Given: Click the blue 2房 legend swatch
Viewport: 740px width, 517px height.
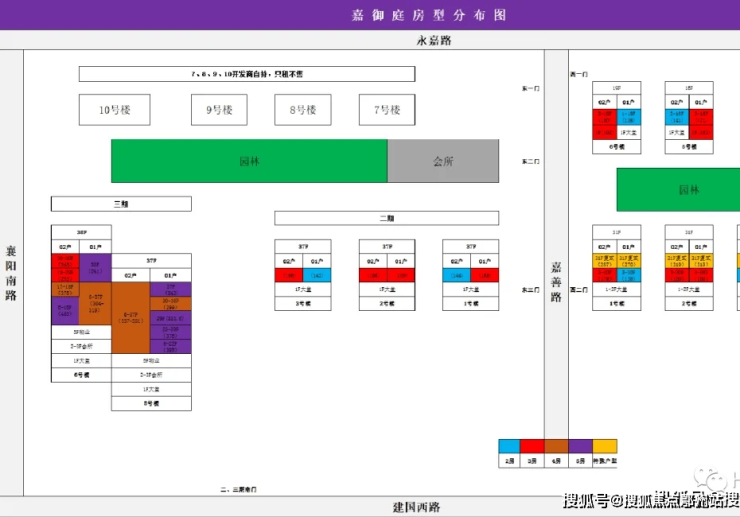Looking at the screenshot, I should tap(509, 447).
